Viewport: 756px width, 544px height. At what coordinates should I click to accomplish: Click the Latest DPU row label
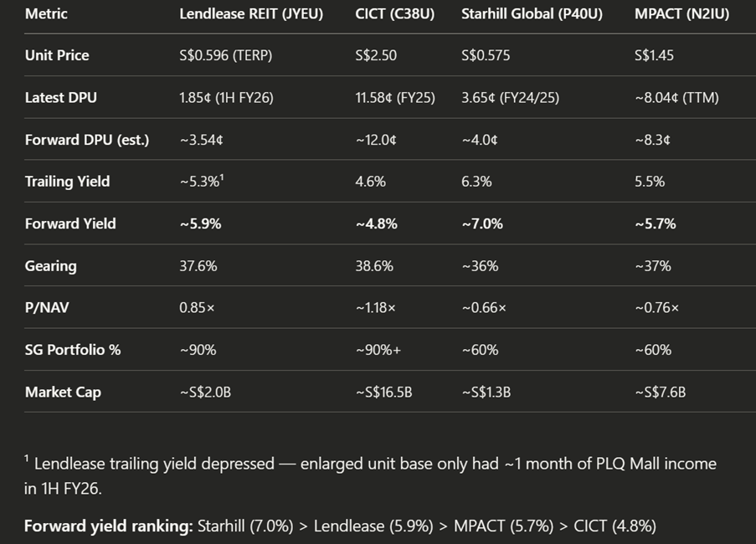click(x=60, y=98)
